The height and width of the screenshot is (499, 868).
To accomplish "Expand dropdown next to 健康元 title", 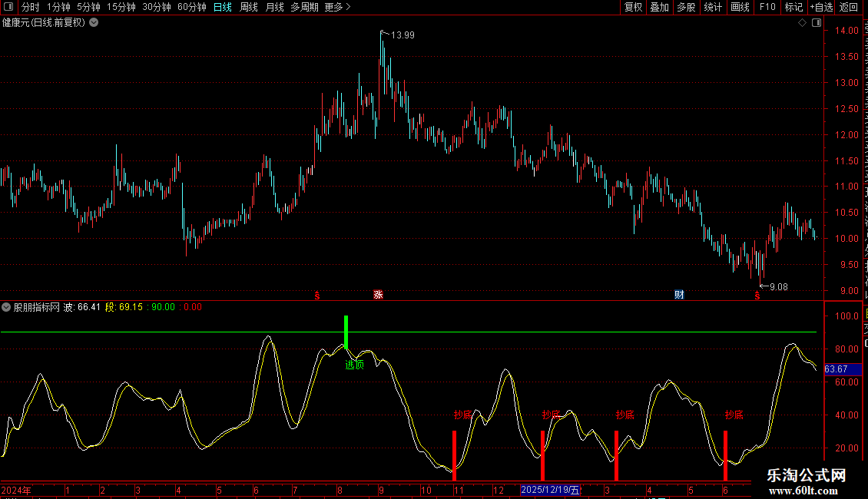I will (x=94, y=23).
